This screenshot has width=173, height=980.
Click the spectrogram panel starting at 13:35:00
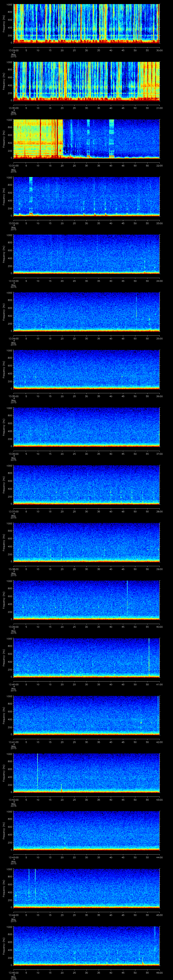tap(86, 370)
